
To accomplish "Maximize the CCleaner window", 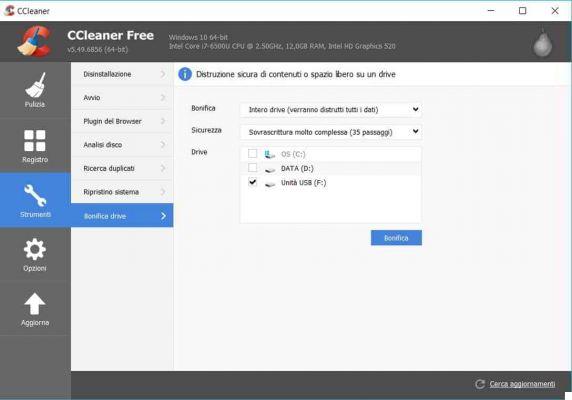I will (x=522, y=11).
